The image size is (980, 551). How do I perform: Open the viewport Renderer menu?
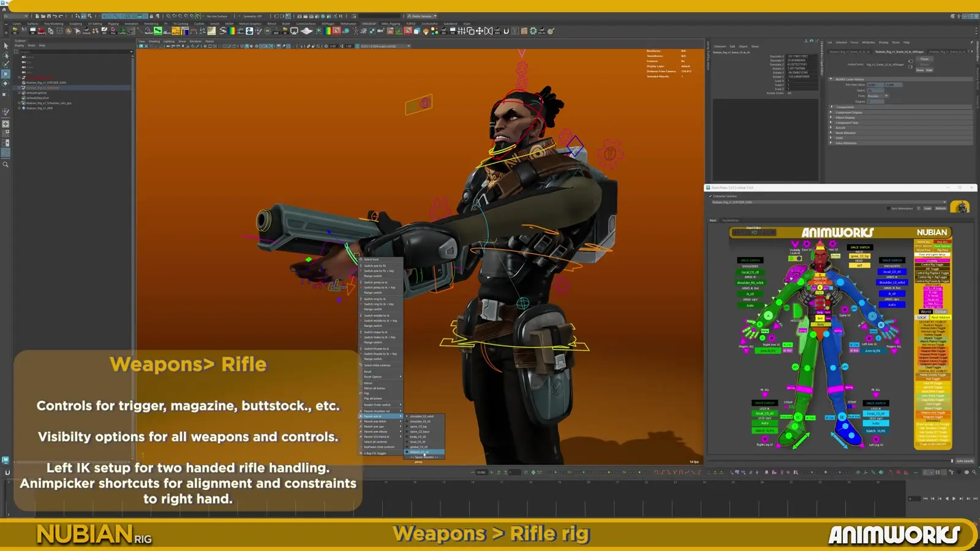(195, 42)
